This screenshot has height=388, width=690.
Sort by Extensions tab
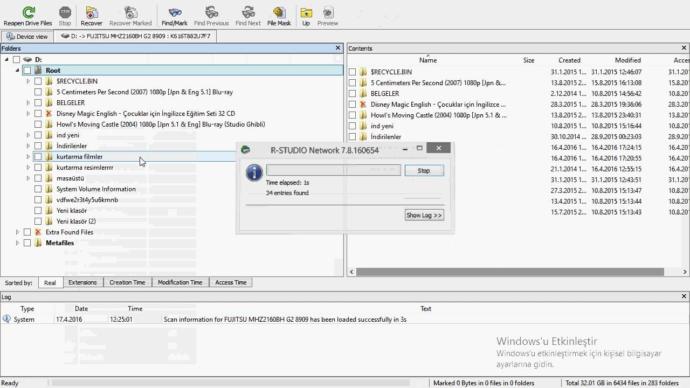83,282
